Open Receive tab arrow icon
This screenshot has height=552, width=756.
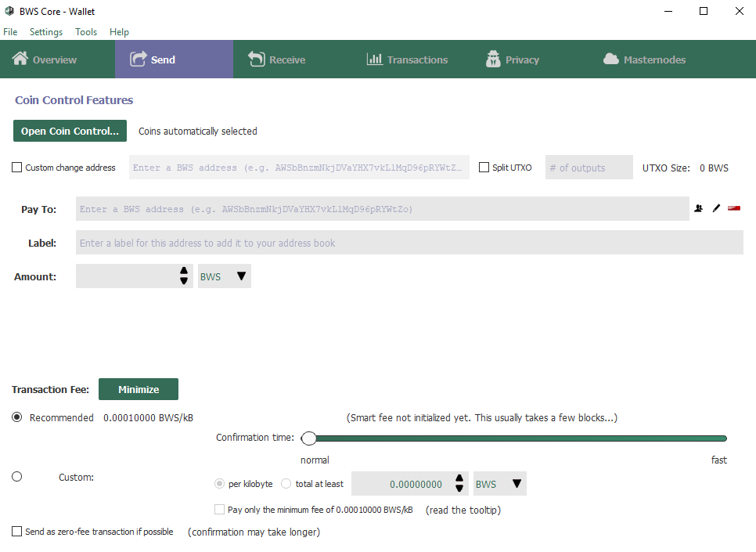(x=257, y=59)
